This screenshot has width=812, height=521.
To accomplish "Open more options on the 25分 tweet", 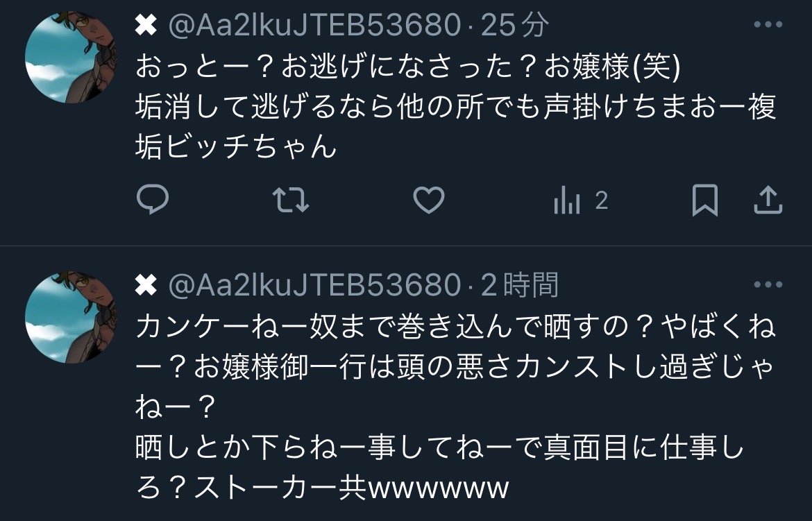I will pyautogui.click(x=768, y=24).
